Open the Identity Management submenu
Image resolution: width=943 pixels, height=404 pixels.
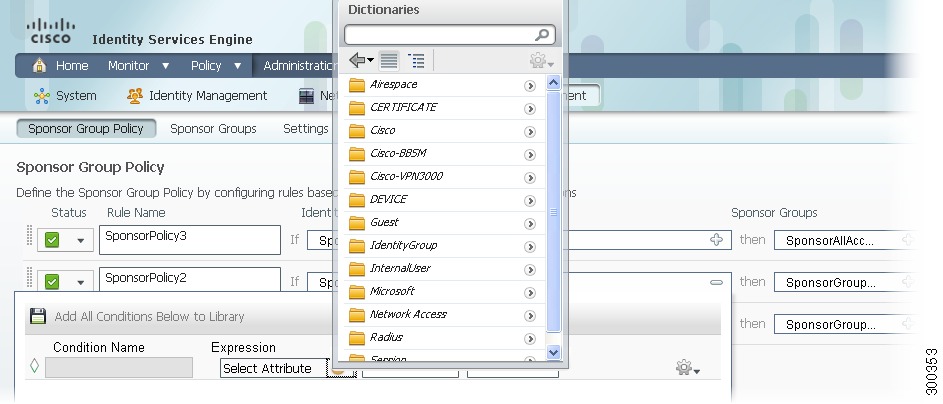197,96
